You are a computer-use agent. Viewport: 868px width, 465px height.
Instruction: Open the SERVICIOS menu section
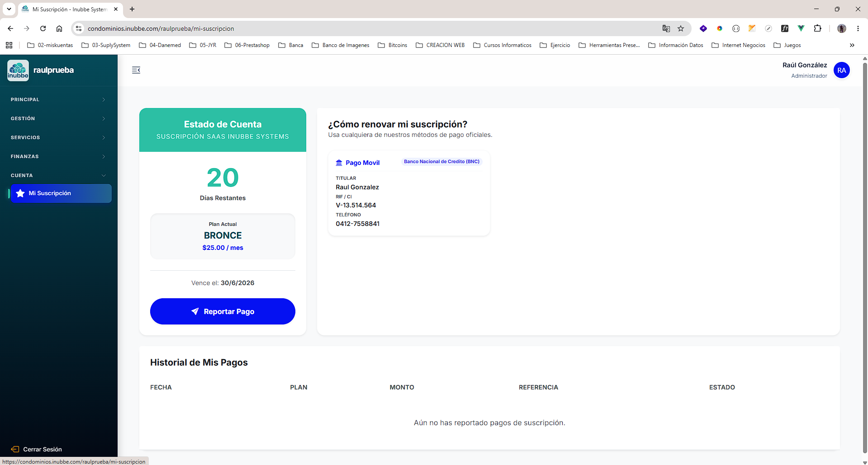(59, 137)
